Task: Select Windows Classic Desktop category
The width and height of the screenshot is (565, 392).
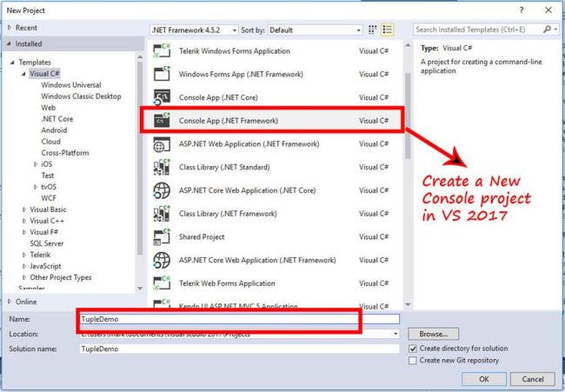Action: [81, 96]
